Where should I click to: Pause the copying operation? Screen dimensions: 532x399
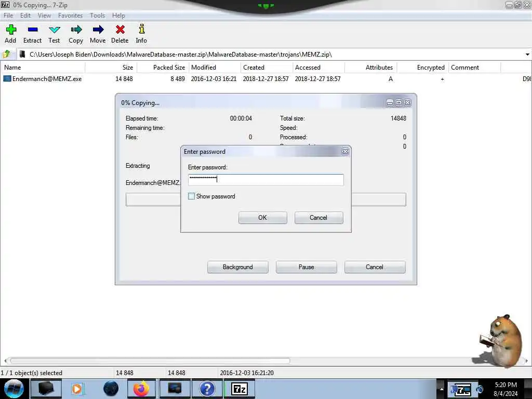click(307, 267)
